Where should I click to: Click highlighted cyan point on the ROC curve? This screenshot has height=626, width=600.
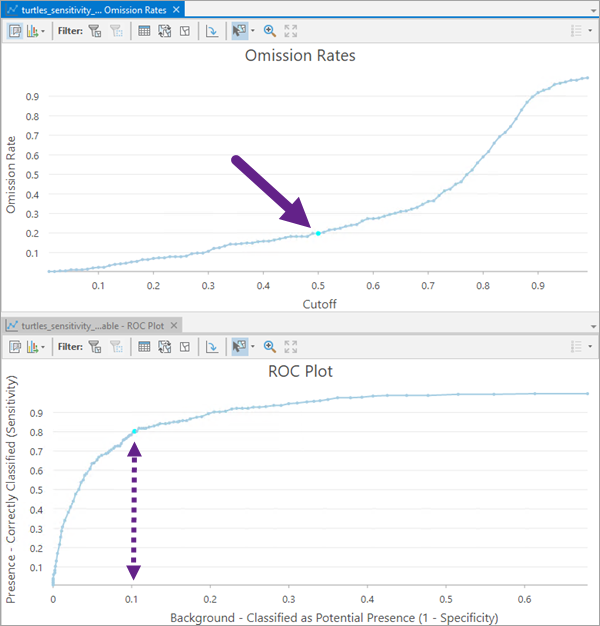coord(134,432)
